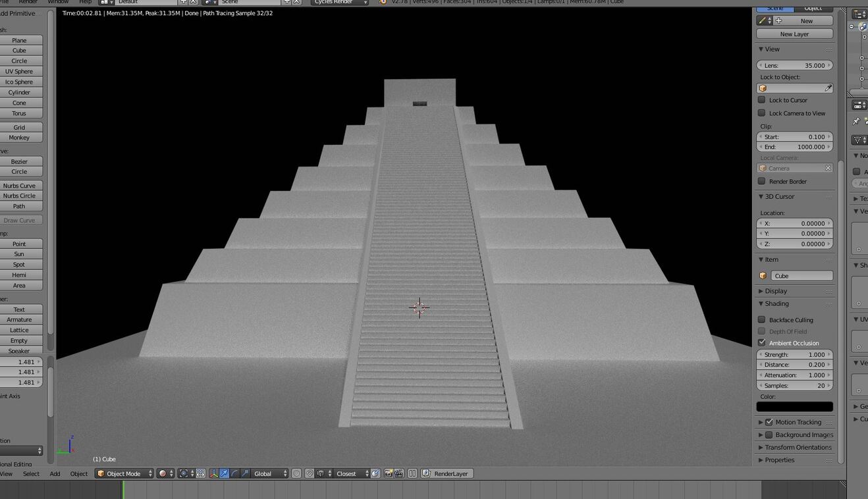Click the pin icon in properties editor
868x499 pixels.
coord(856,121)
